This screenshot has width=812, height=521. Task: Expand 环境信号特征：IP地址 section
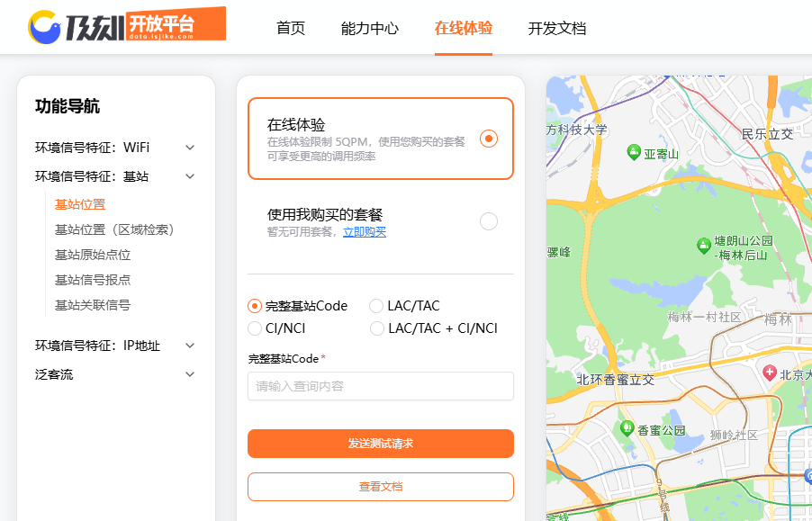pos(189,346)
